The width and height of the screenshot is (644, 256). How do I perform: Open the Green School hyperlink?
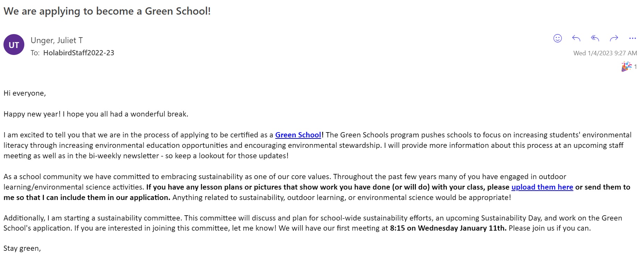click(x=298, y=135)
